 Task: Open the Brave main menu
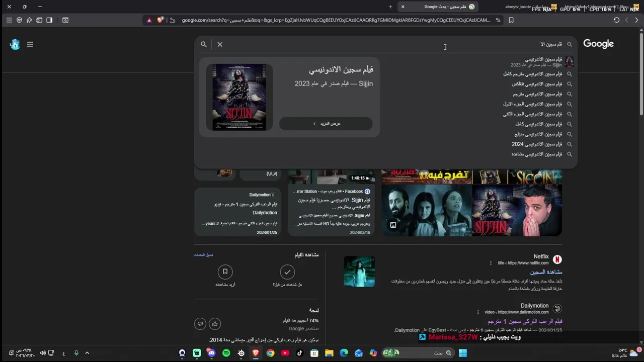9,20
